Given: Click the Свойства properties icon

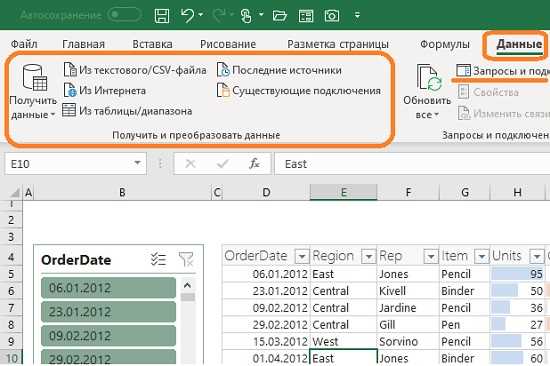Looking at the screenshot, I should [463, 92].
